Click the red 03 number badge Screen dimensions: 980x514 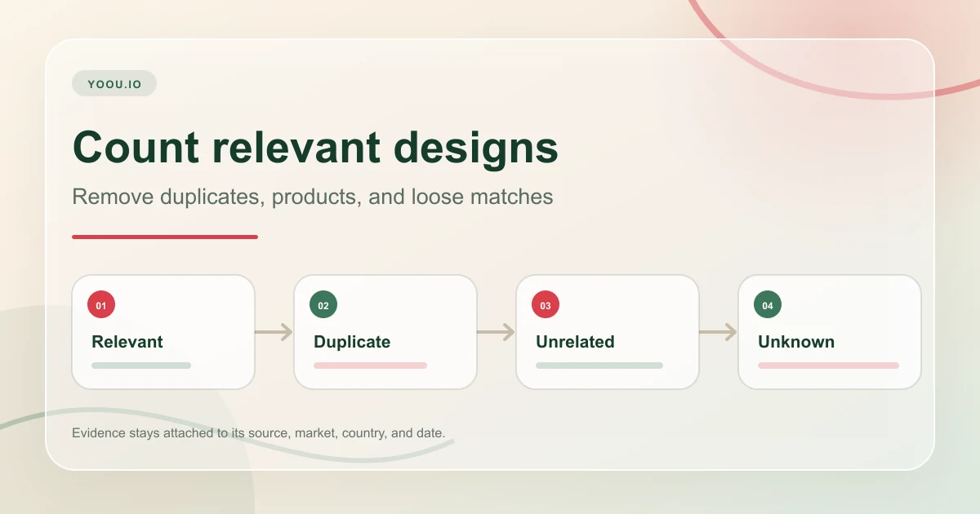546,305
